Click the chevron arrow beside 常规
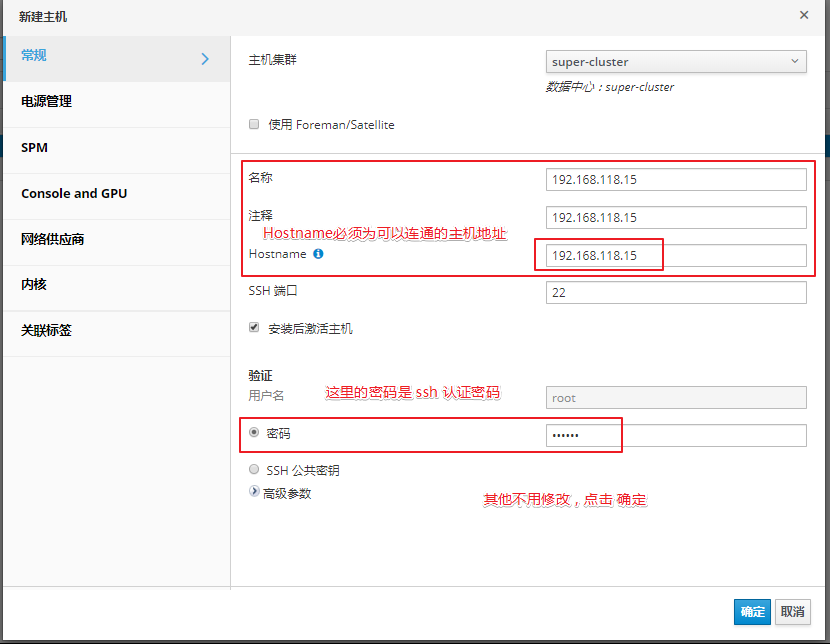 pyautogui.click(x=205, y=59)
